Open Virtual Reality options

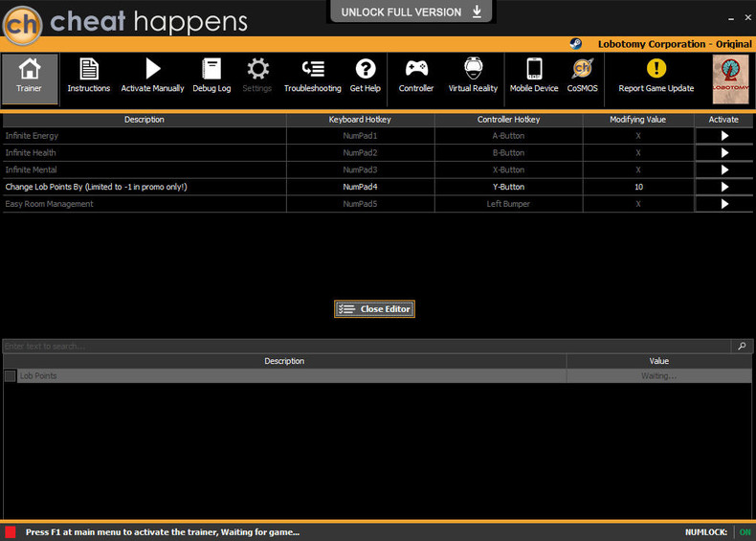pyautogui.click(x=473, y=76)
